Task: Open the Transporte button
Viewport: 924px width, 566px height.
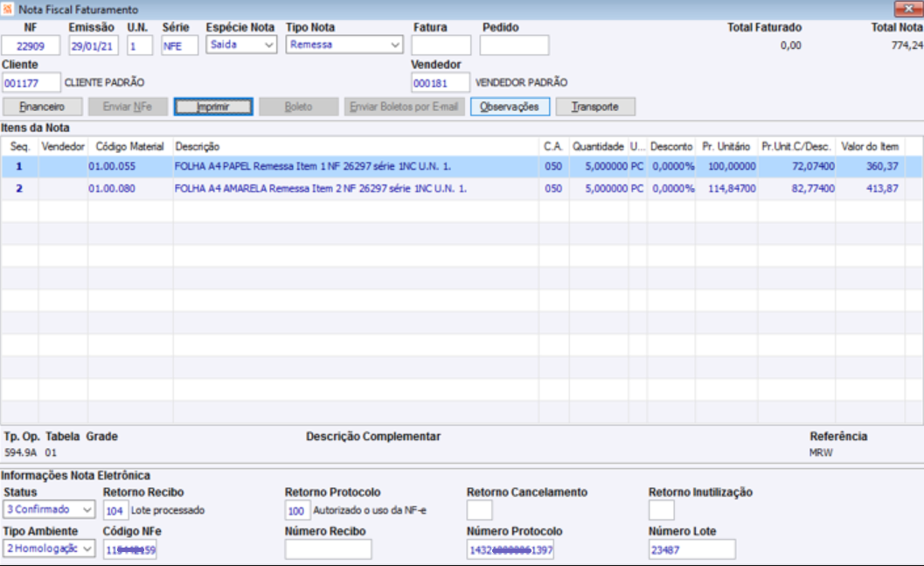Action: click(x=595, y=107)
